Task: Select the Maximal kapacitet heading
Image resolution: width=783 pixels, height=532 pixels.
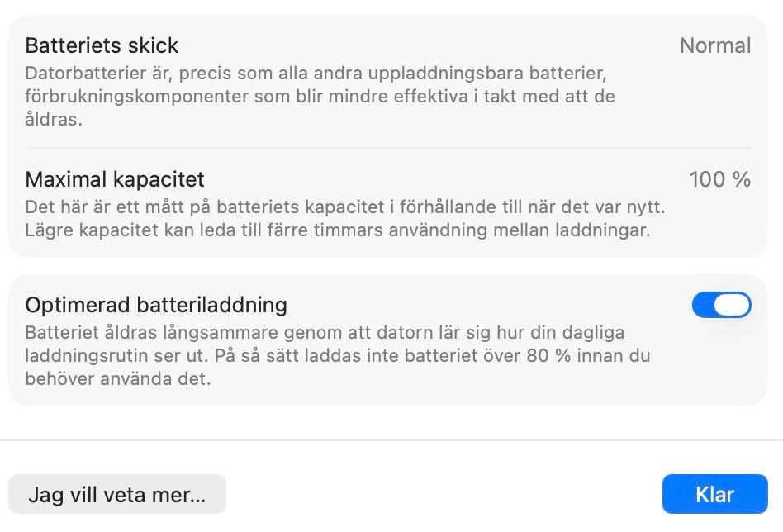Action: pos(114,179)
